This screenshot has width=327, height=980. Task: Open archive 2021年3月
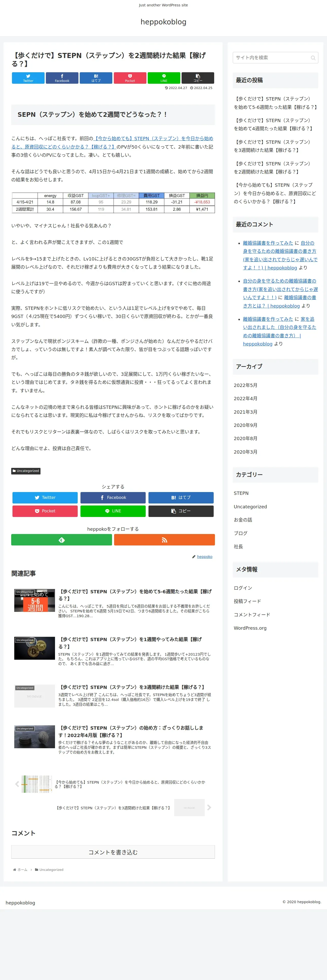[x=246, y=412]
